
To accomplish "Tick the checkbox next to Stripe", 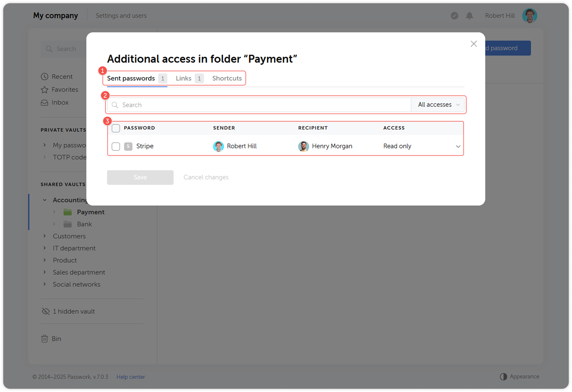I will [x=116, y=146].
